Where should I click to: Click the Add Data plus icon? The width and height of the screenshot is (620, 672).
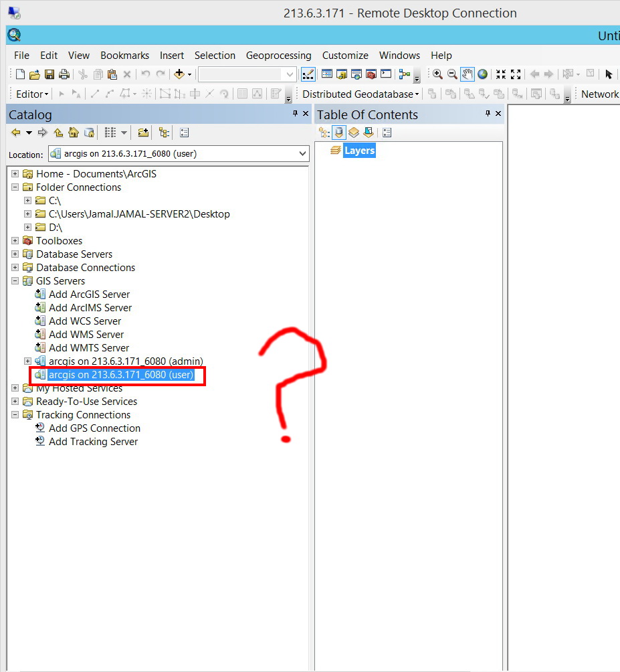(x=179, y=74)
